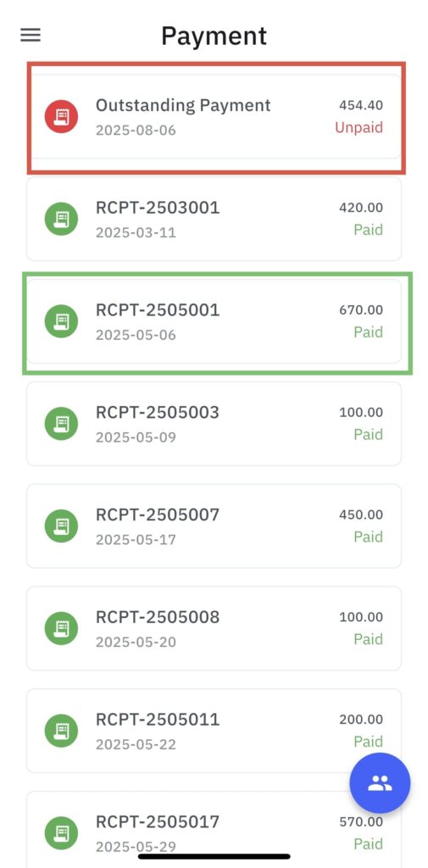Viewport: 428px width, 868px height.
Task: Tap the green icon beside RCPT-2503001
Action: (62, 219)
